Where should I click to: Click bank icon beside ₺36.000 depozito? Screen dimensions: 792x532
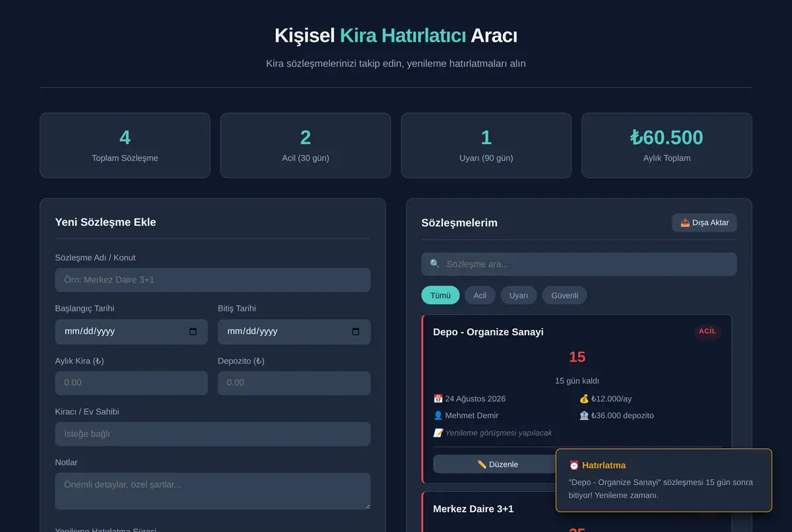[x=583, y=415]
